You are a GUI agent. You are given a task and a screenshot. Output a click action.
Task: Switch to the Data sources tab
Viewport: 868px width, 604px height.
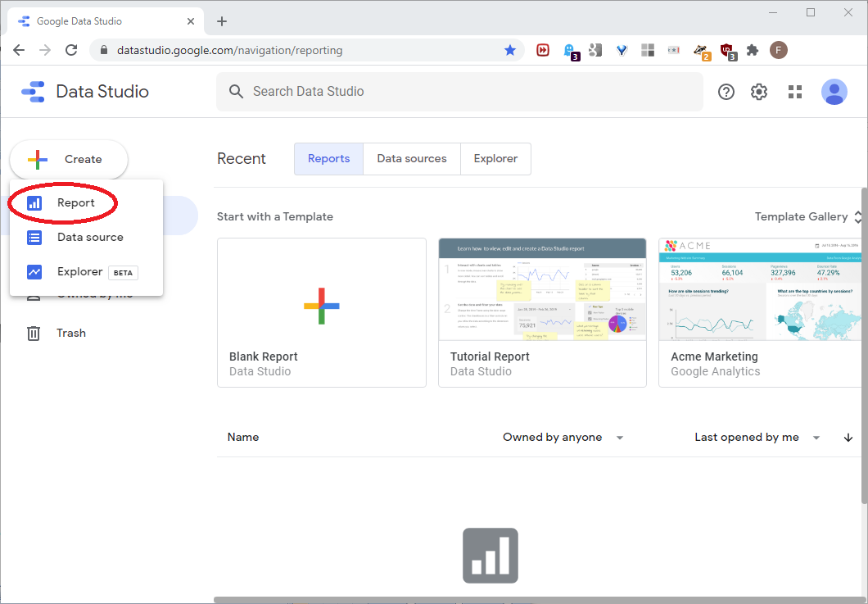click(412, 159)
